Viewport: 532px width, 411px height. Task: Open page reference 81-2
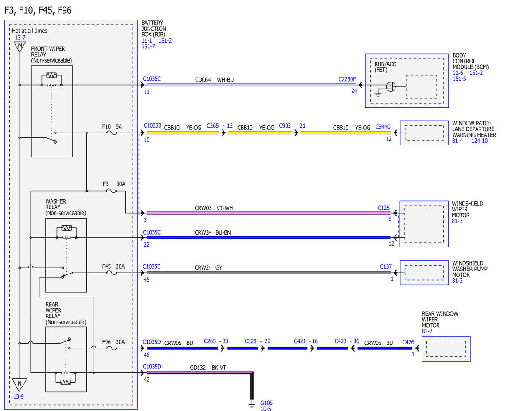[x=428, y=331]
